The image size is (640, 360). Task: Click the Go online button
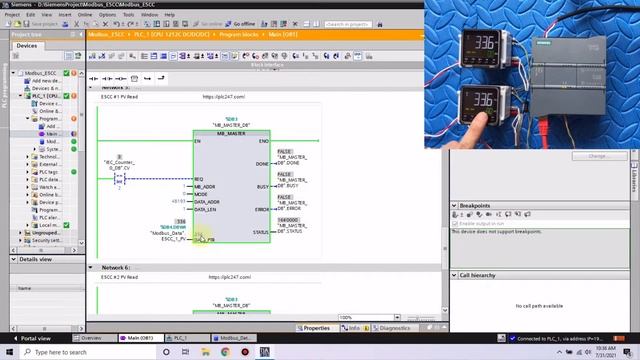pos(207,24)
